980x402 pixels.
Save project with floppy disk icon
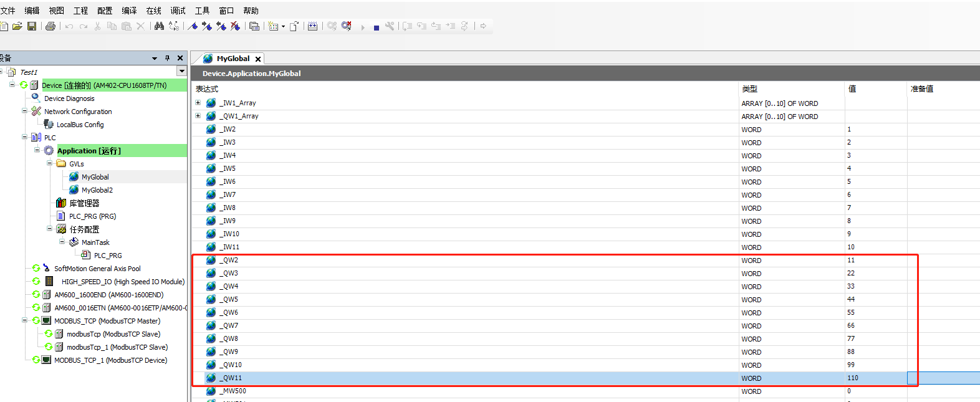(x=32, y=26)
